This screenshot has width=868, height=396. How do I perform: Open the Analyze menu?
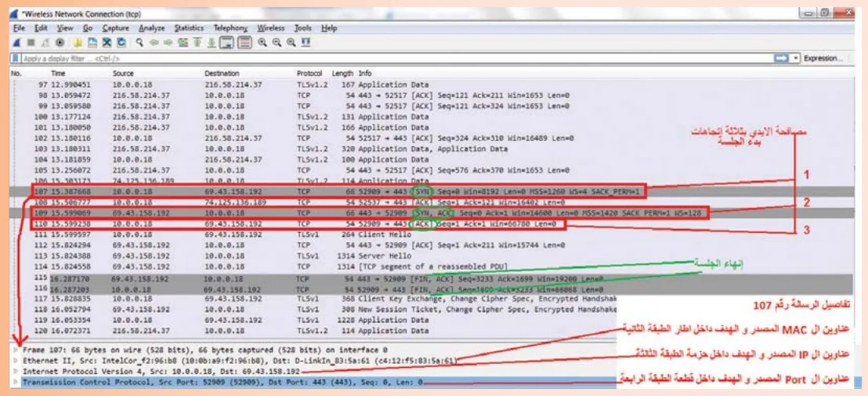[x=152, y=27]
